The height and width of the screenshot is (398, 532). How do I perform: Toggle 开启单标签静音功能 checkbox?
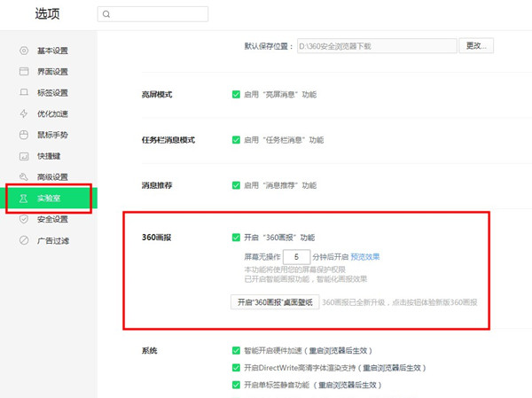click(x=236, y=385)
